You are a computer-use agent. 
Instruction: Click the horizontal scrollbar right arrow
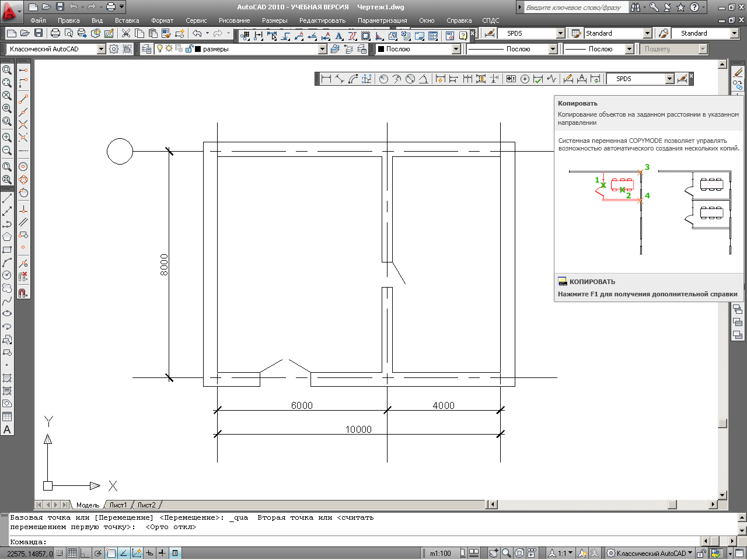[713, 504]
